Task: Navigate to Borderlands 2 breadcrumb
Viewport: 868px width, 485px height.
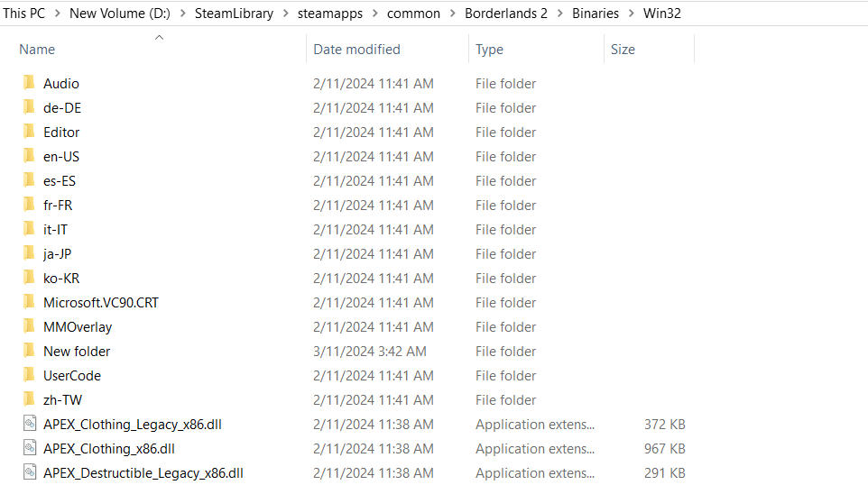Action: pos(506,14)
